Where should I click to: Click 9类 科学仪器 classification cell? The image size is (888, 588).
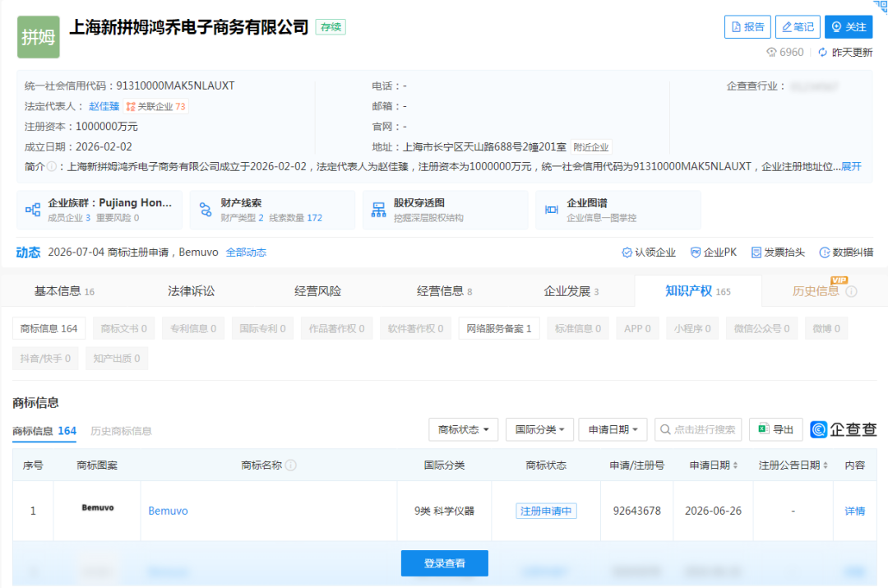click(444, 511)
